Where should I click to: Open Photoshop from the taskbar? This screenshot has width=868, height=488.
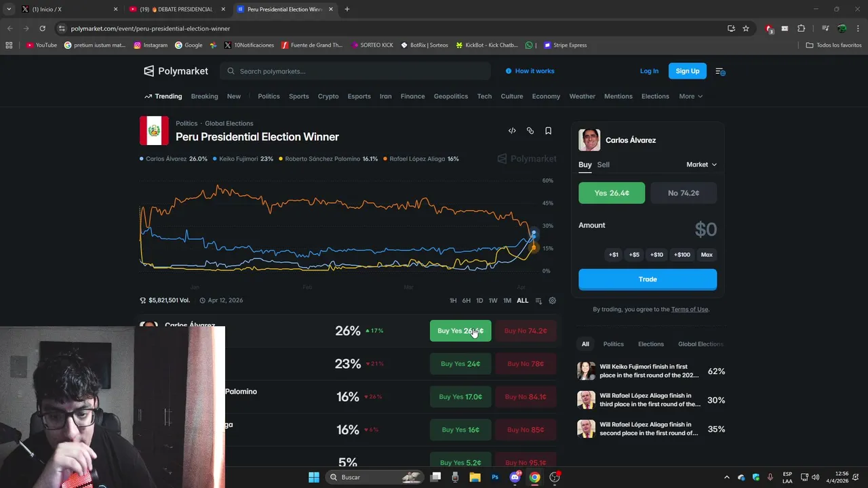point(495,477)
